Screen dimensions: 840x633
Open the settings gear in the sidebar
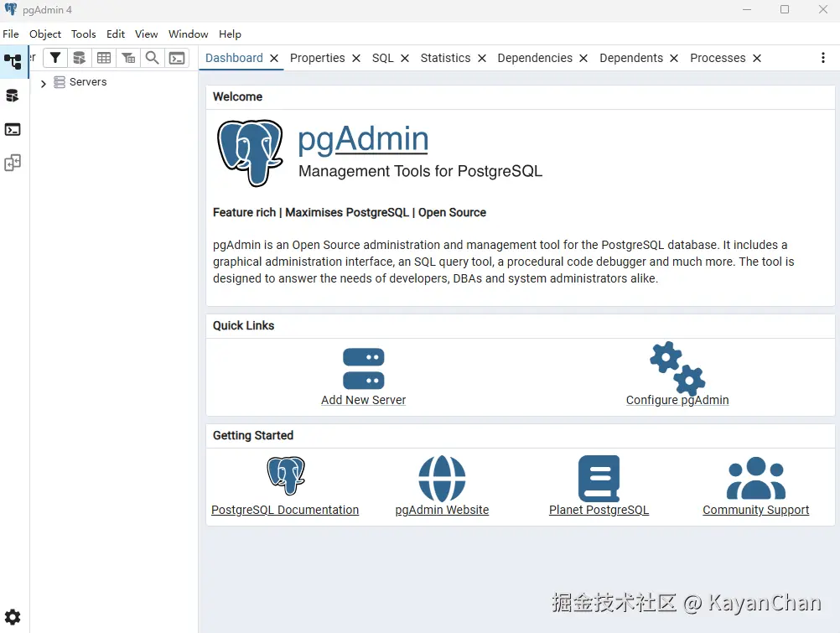pyautogui.click(x=13, y=617)
